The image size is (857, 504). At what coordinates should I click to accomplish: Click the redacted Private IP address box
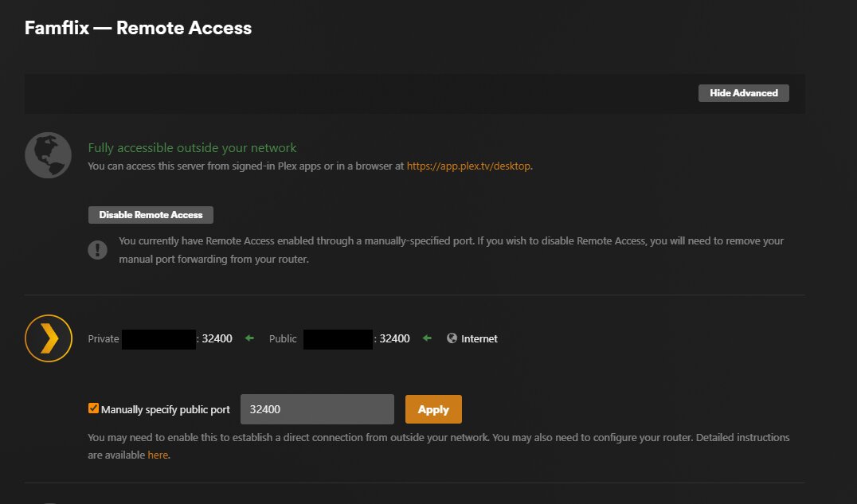pos(158,338)
